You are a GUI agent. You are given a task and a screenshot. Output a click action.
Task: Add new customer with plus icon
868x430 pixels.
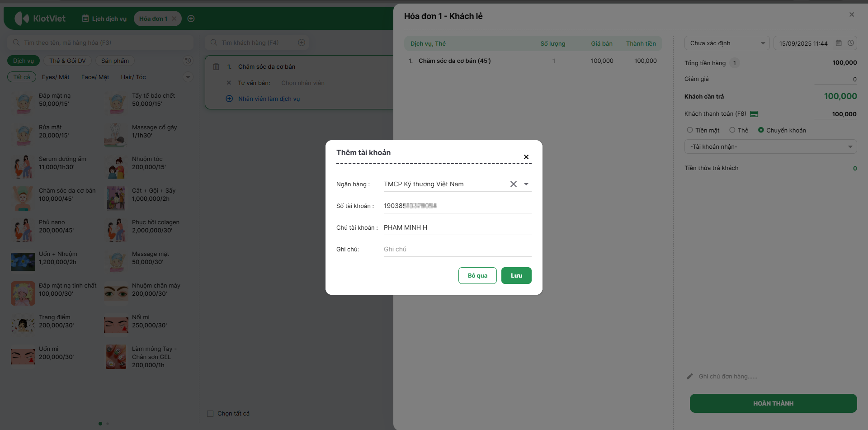pos(302,43)
